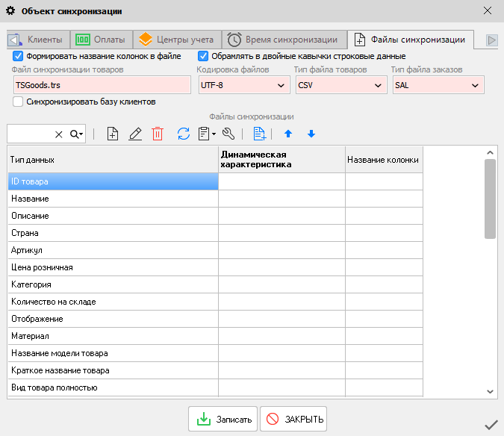Sort by 'Тип данных' column header
This screenshot has width=504, height=436.
coord(113,160)
